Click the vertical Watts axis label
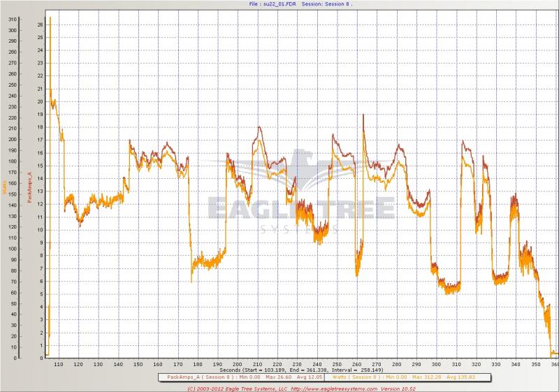The width and height of the screenshot is (559, 392). (5, 187)
